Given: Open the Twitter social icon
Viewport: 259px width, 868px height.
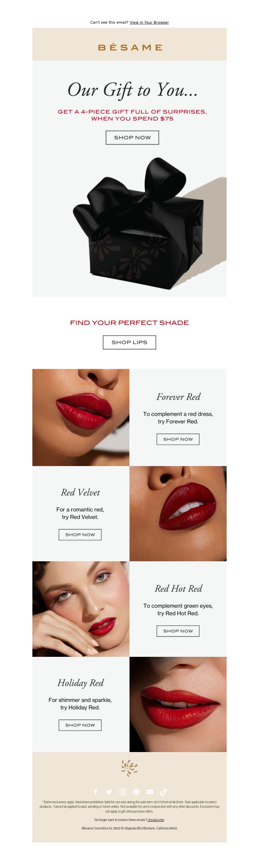Looking at the screenshot, I should tap(109, 792).
